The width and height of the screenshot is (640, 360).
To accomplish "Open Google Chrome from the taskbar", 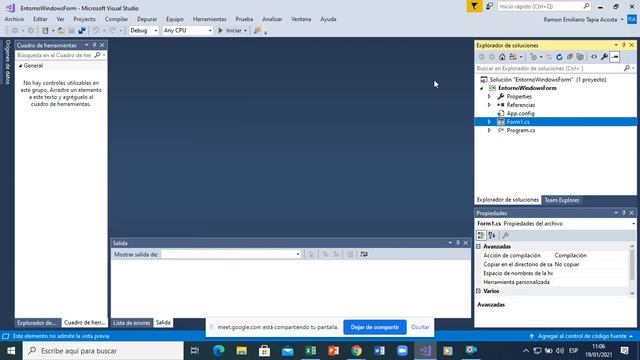I will (356, 351).
